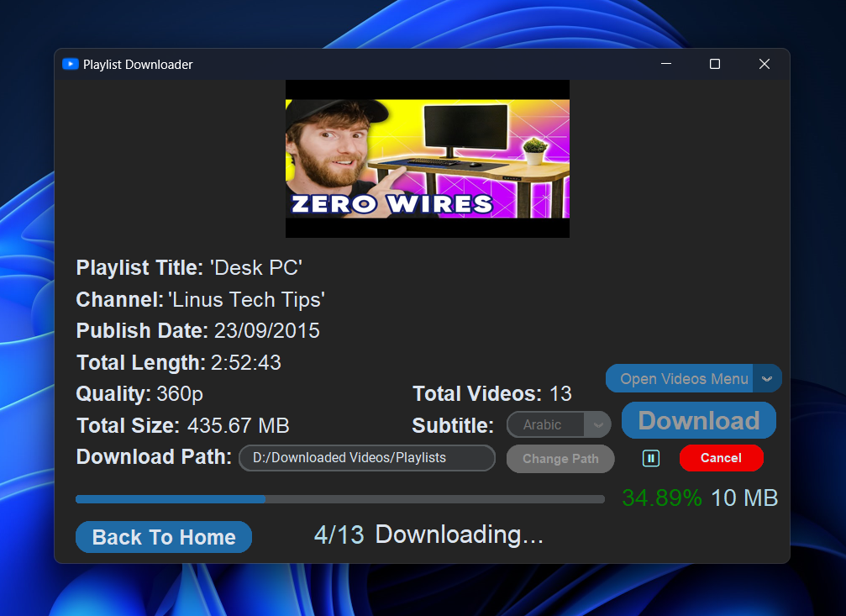The height and width of the screenshot is (616, 846).
Task: Click the quality value 360p
Action: pos(180,394)
